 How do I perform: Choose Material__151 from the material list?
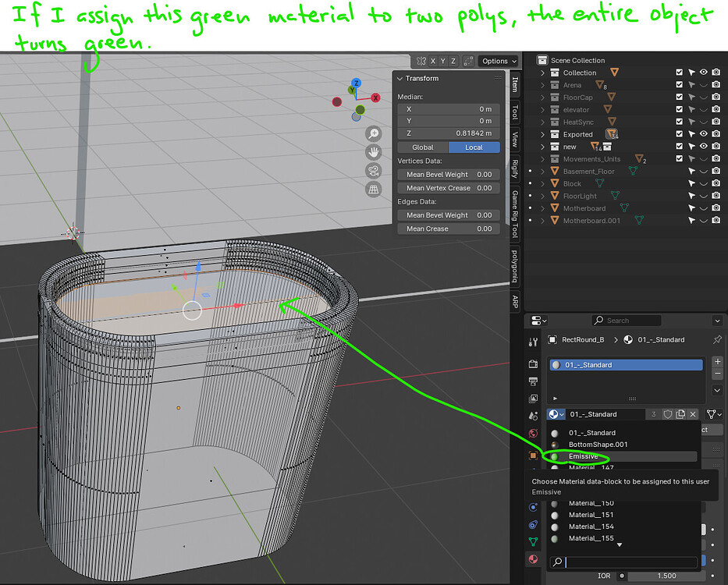[x=622, y=515]
